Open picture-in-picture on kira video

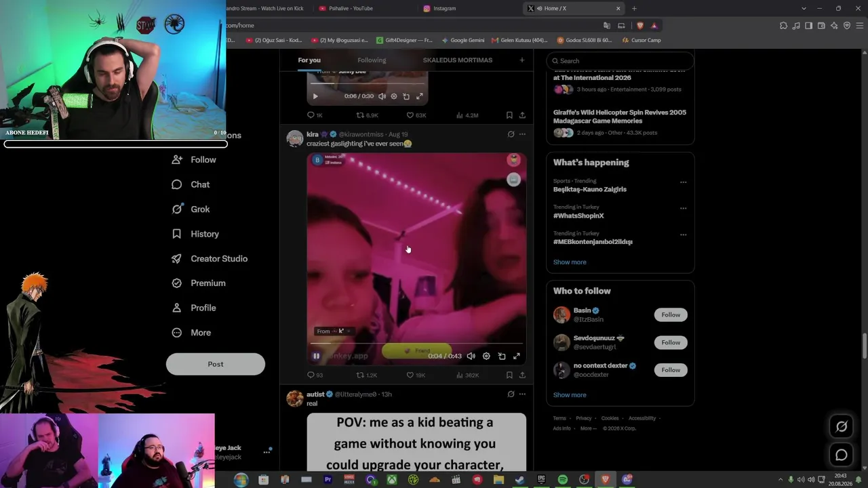[x=502, y=356]
